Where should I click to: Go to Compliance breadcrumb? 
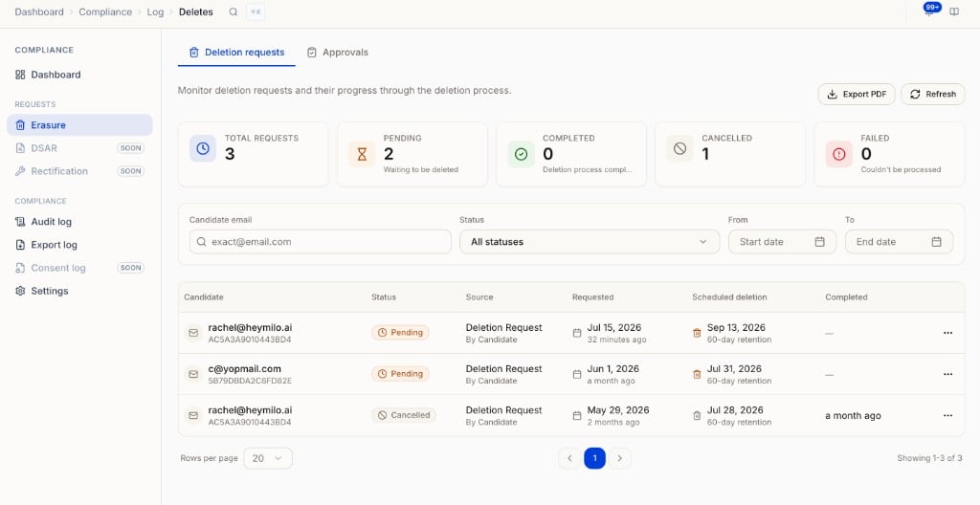click(x=105, y=11)
